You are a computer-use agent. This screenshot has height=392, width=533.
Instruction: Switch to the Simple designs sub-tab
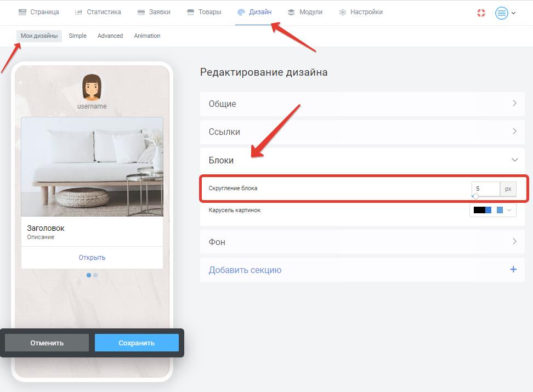click(77, 36)
